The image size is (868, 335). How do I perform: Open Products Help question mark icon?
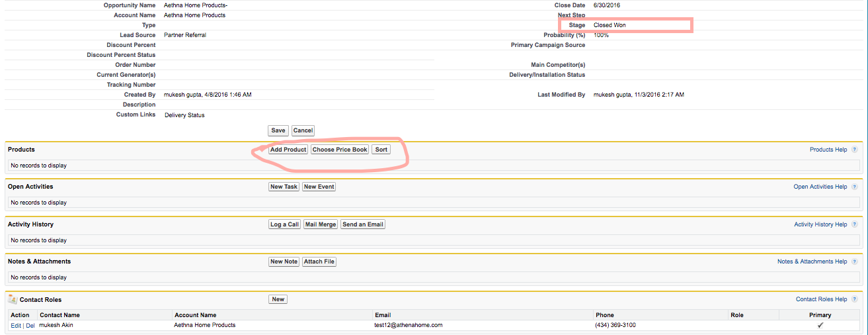pyautogui.click(x=854, y=150)
